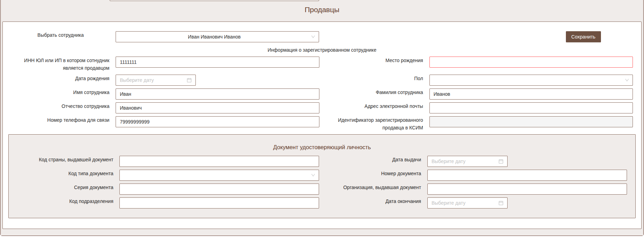Screen dimensions: 644x238
Task: Click the Код страны, выдавшей документ field
Action: [219, 161]
